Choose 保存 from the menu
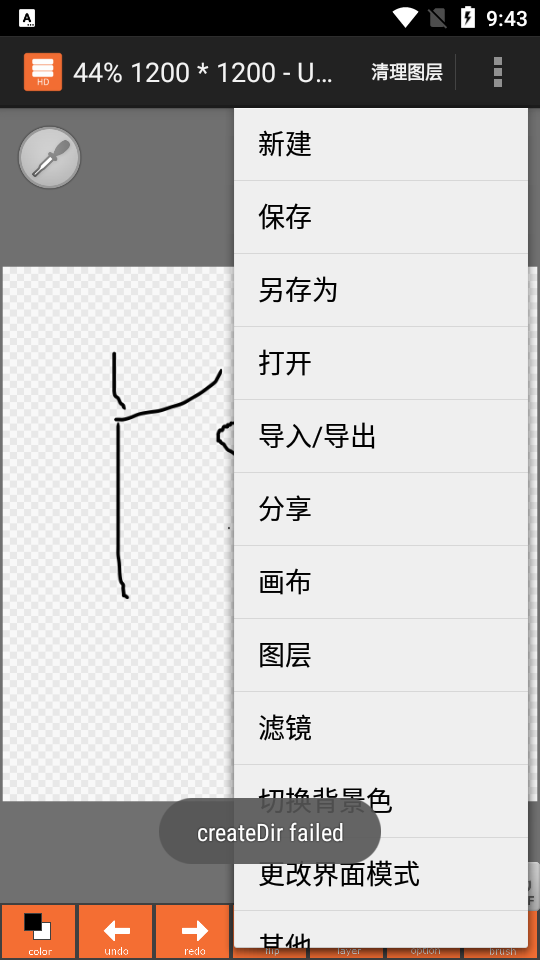 381,217
